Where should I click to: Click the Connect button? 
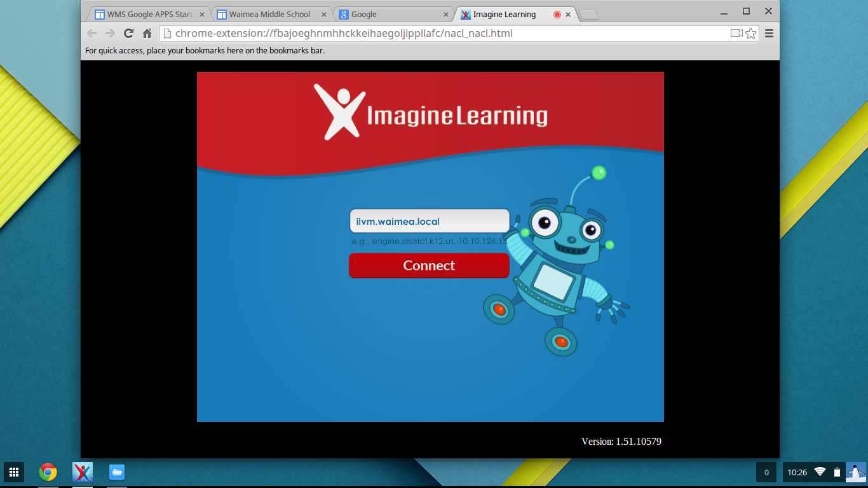[x=429, y=266]
